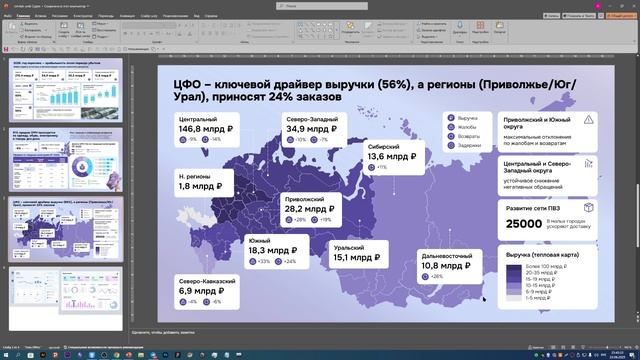Screen dimensions: 640x360
Task: Open Quick Styles (Экспресс-стили) gallery
Action: [x=369, y=29]
